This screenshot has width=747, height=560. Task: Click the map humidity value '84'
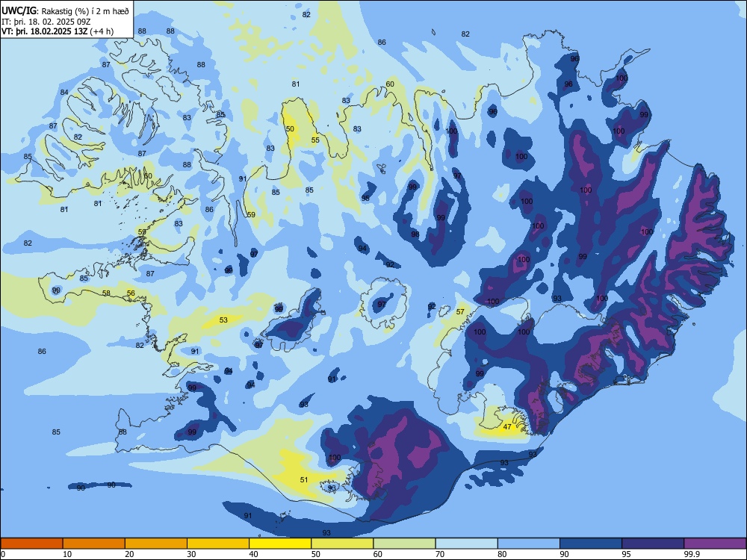coord(64,93)
